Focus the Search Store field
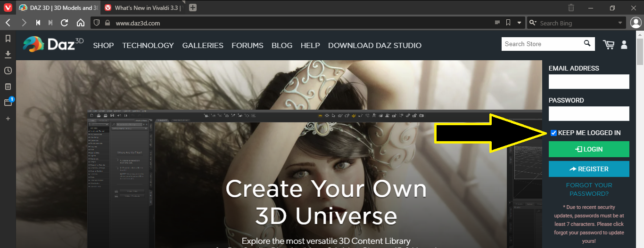Image resolution: width=644 pixels, height=248 pixels. click(x=541, y=44)
